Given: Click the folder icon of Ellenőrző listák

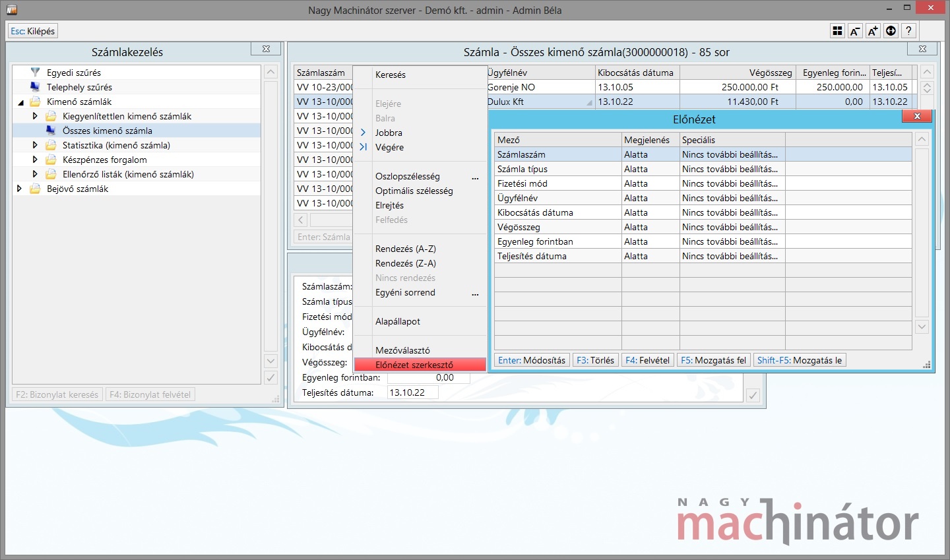Looking at the screenshot, I should (51, 174).
